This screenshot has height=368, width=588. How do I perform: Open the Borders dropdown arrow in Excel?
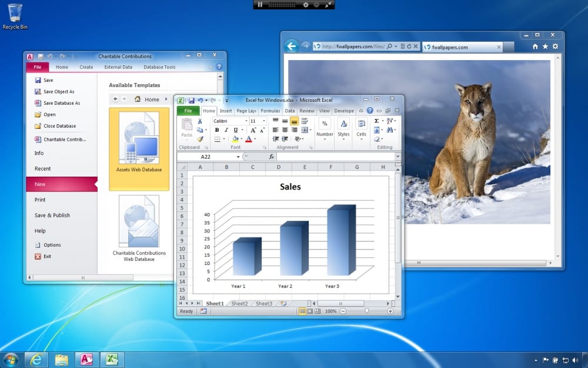pos(224,139)
